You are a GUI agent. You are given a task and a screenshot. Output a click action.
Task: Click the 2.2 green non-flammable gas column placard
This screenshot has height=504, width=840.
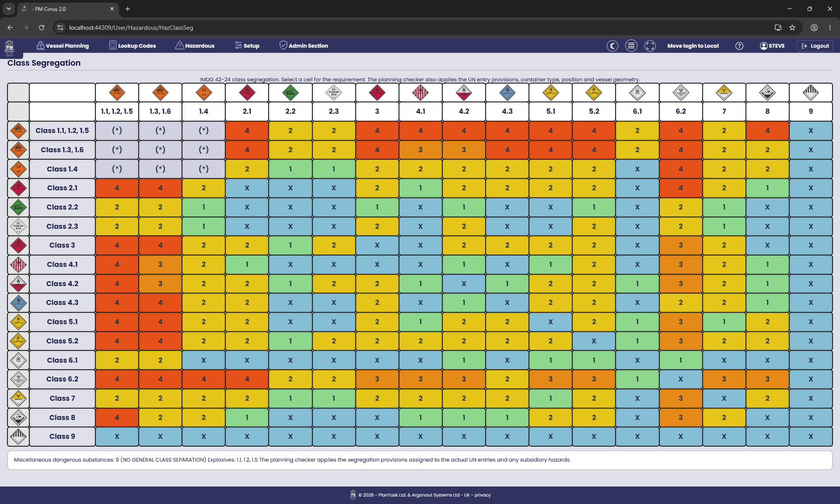click(290, 92)
